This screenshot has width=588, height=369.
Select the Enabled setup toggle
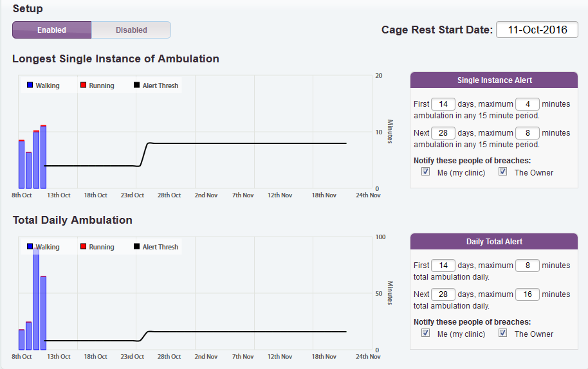click(51, 30)
